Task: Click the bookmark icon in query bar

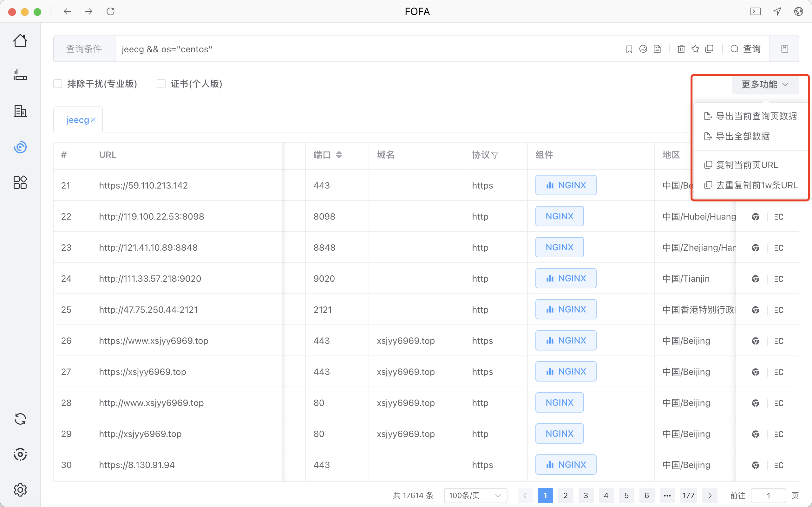Action: 629,49
